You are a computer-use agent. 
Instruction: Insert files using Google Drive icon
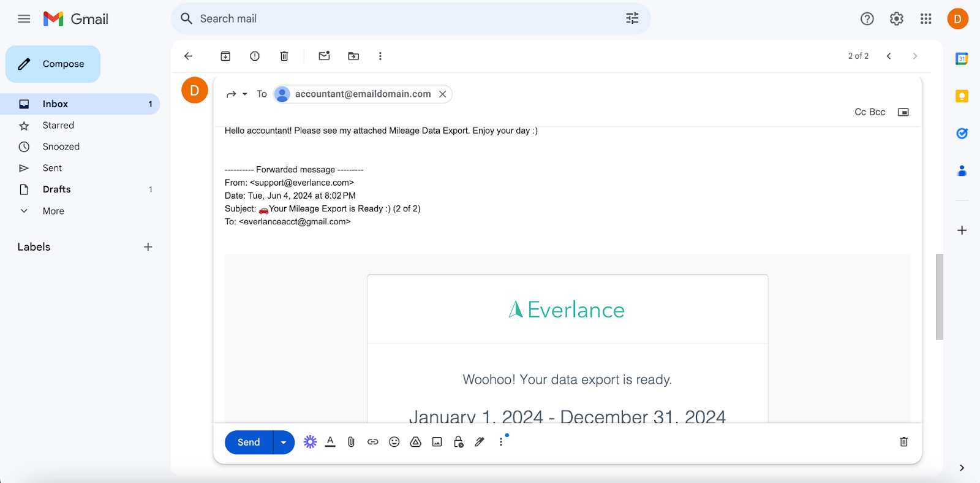point(415,442)
